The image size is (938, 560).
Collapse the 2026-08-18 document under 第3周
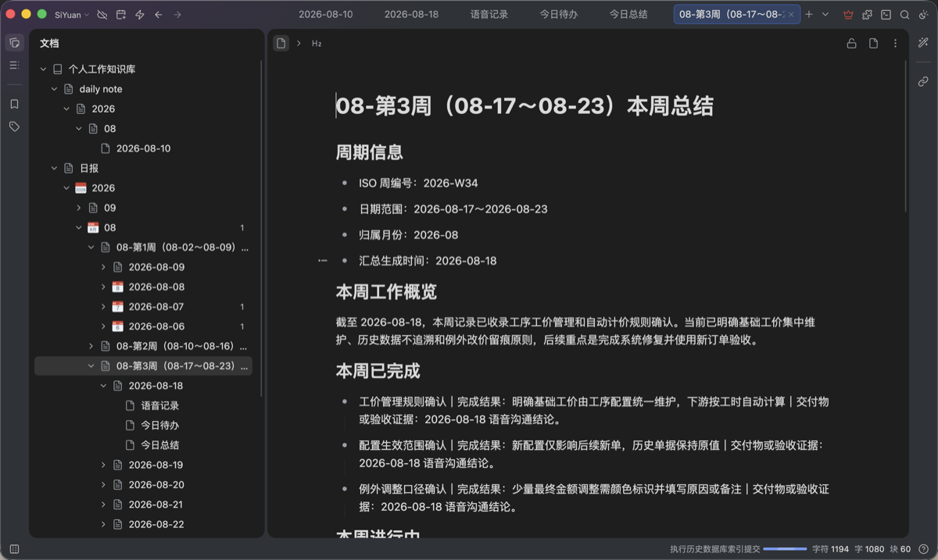tap(103, 386)
